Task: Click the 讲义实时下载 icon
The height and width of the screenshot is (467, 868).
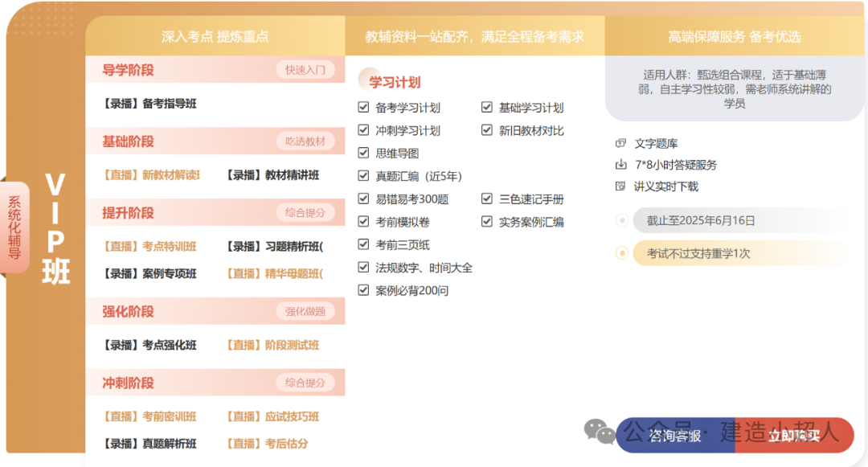Action: (620, 186)
